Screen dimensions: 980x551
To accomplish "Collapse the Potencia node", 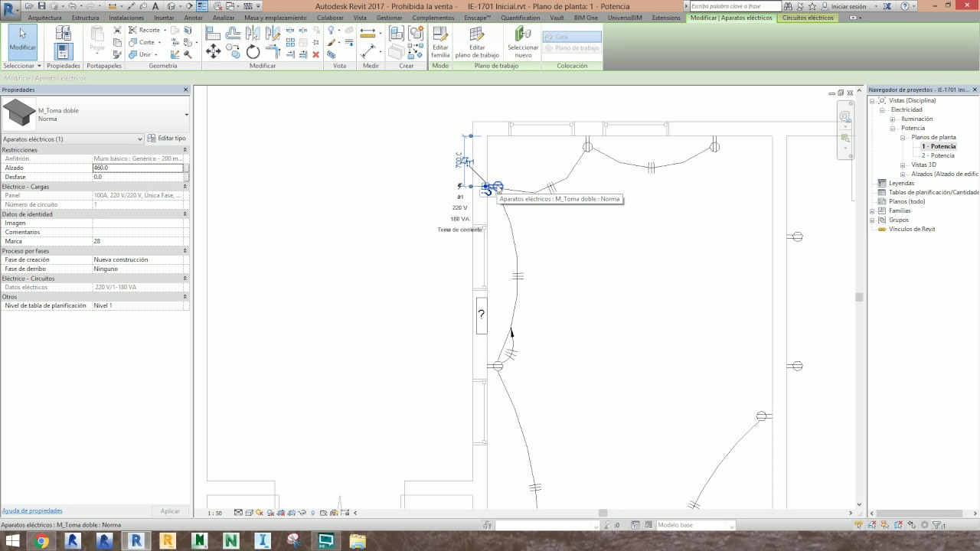I will coord(893,128).
